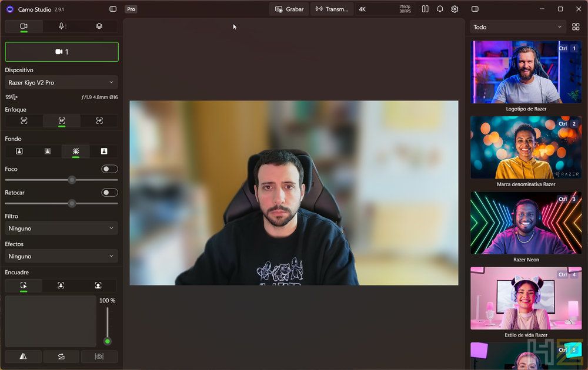Screen dimensions: 588x370
Task: Click the rotate image icon
Action: (x=61, y=356)
